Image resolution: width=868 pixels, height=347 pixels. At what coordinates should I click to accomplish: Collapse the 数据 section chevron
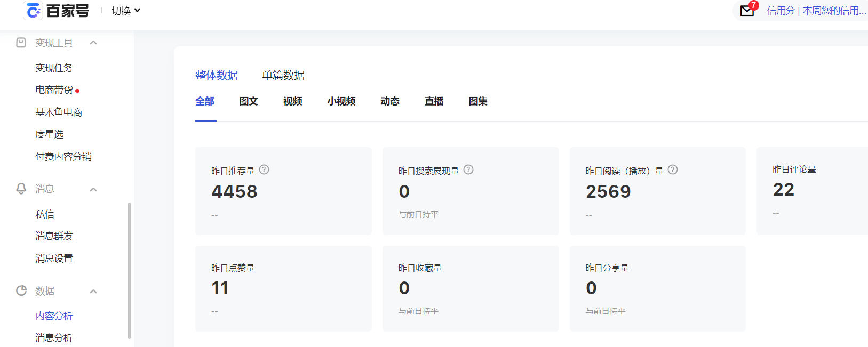click(x=93, y=291)
